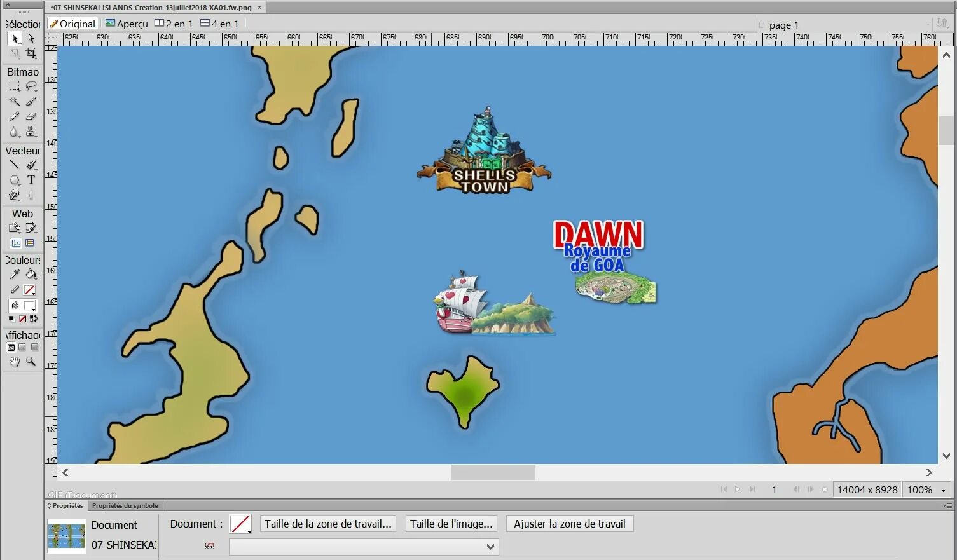Screen dimensions: 957x560
Task: Select the Pointer tool
Action: [x=15, y=39]
